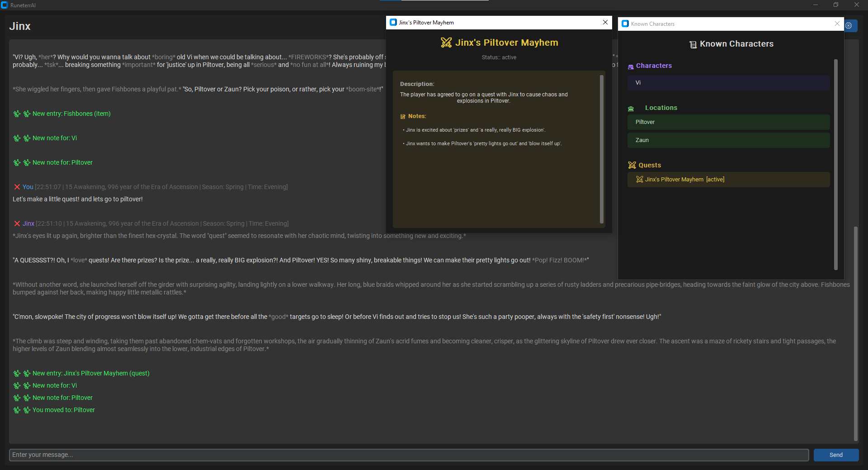Send the chat message
The width and height of the screenshot is (868, 470).
point(836,455)
